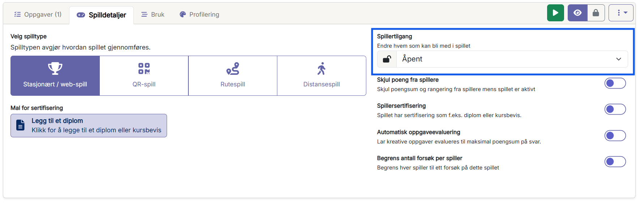
Task: Go to the Profilering tab
Action: tap(200, 14)
